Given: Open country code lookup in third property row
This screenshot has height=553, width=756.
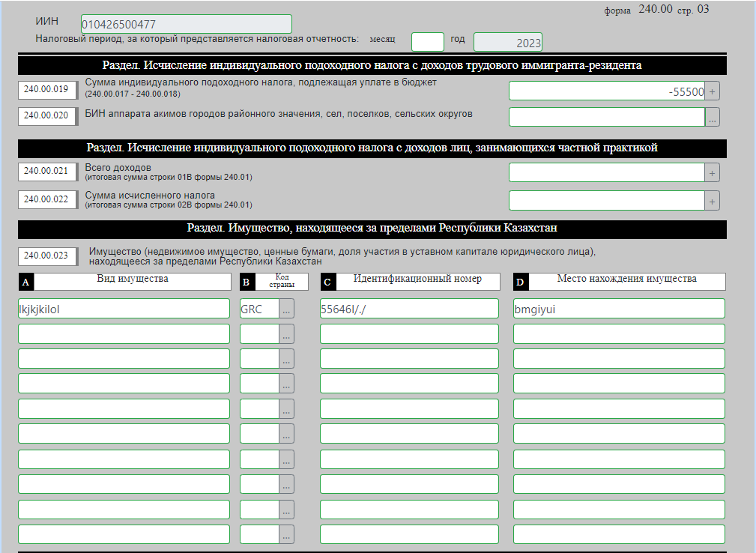Looking at the screenshot, I should 286,359.
